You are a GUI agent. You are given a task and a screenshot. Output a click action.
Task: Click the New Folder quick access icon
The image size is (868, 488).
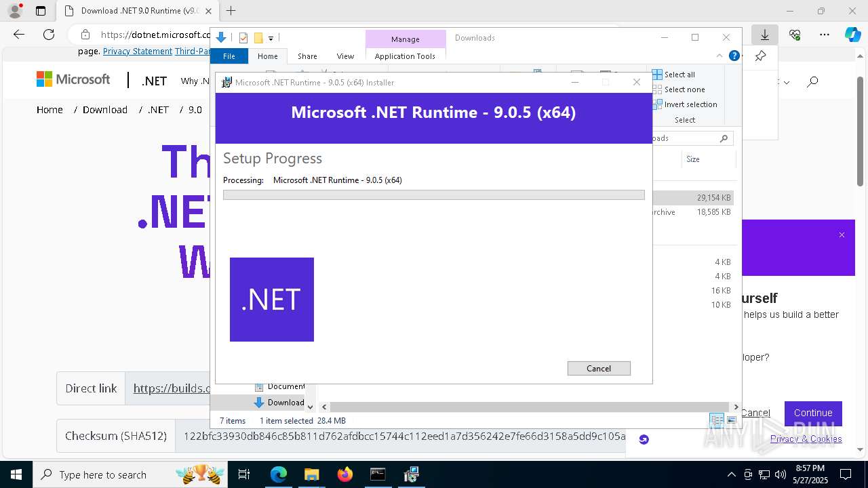(x=258, y=38)
